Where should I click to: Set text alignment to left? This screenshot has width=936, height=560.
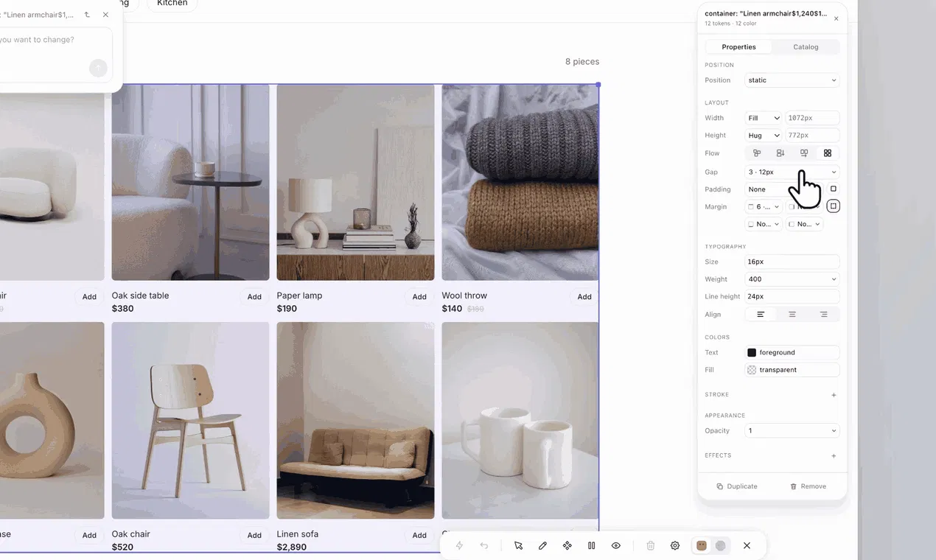coord(761,315)
